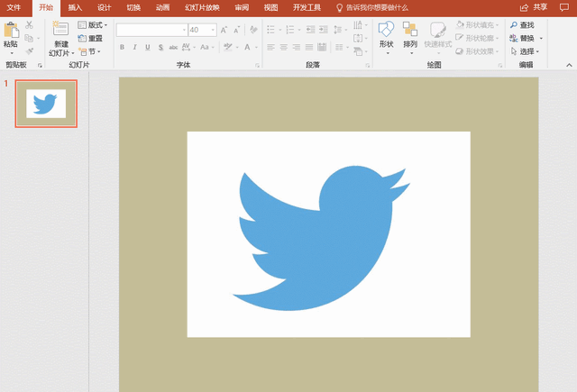Toggle text shadow S

pyautogui.click(x=160, y=47)
